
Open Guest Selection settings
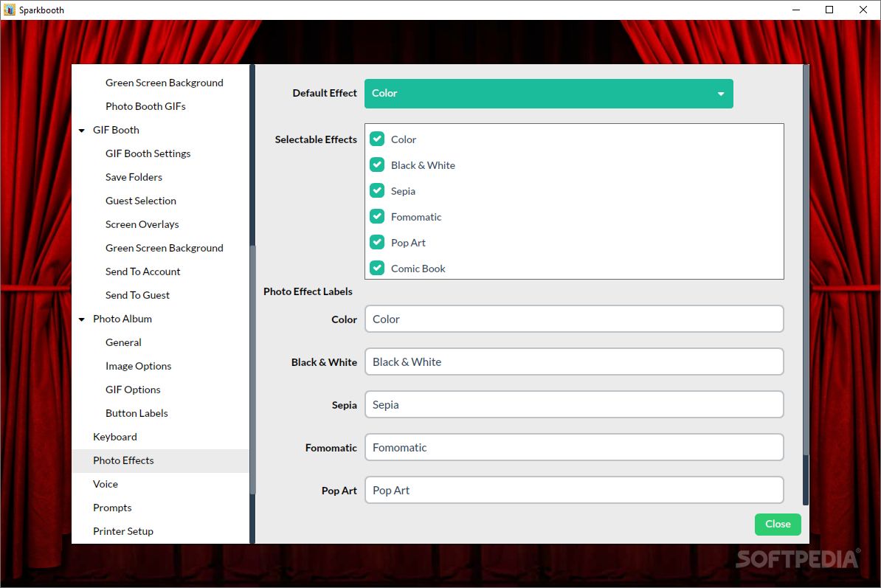pos(140,201)
